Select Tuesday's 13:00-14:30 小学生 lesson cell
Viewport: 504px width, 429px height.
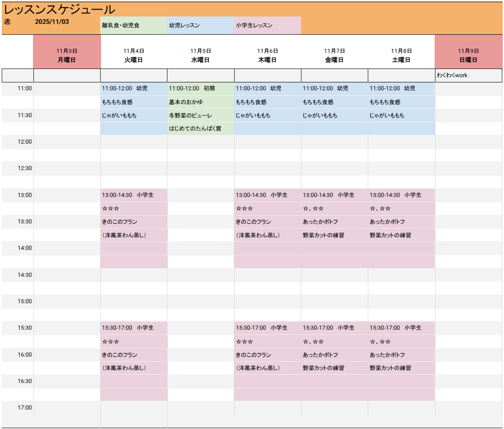(134, 195)
